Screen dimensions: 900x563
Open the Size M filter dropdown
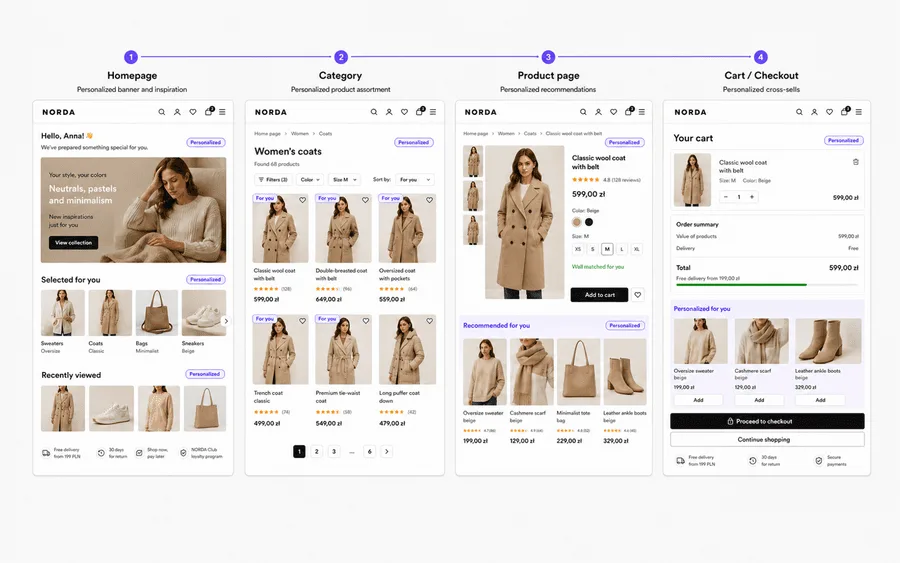pyautogui.click(x=344, y=180)
